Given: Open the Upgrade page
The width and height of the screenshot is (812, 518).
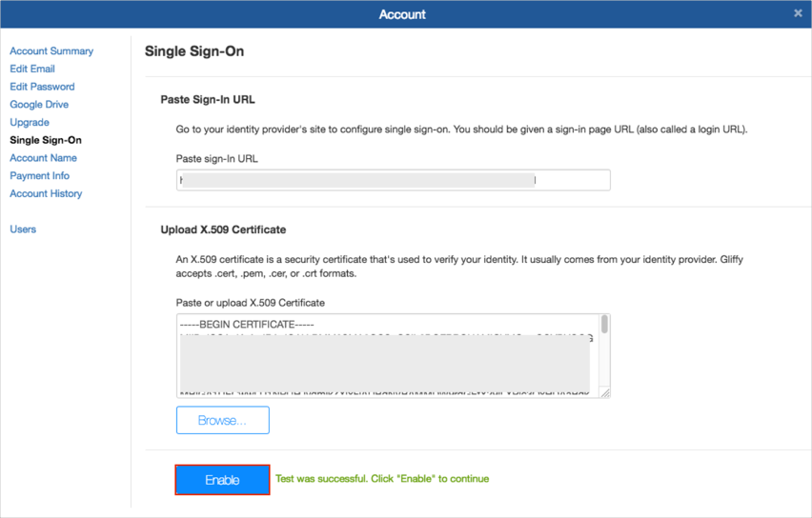Looking at the screenshot, I should [x=30, y=123].
